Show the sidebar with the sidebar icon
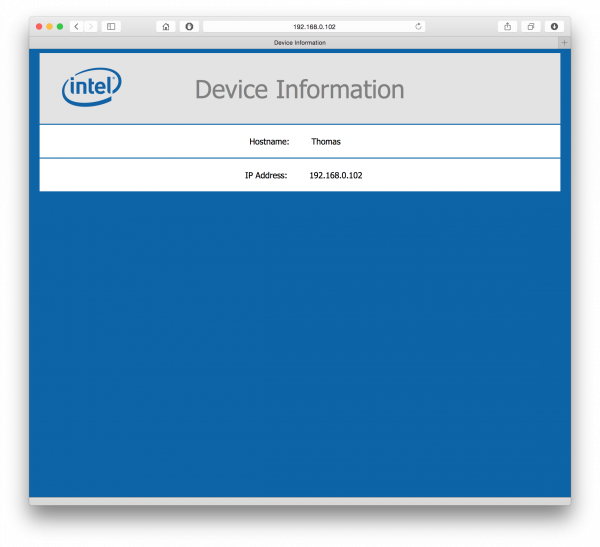 [x=111, y=26]
